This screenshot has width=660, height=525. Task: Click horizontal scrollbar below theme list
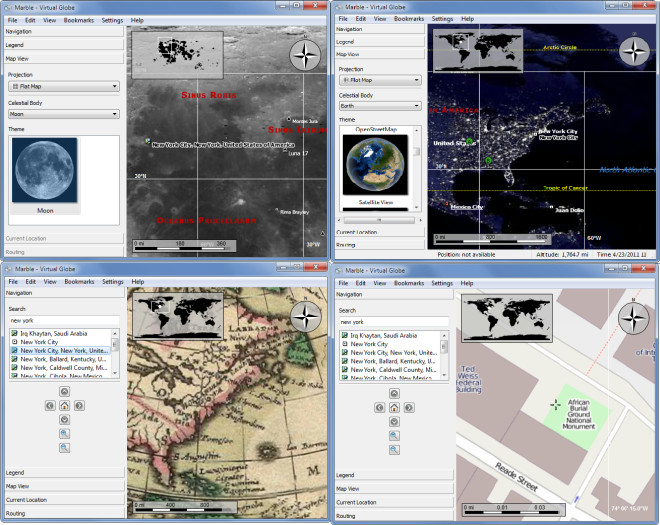[379, 220]
